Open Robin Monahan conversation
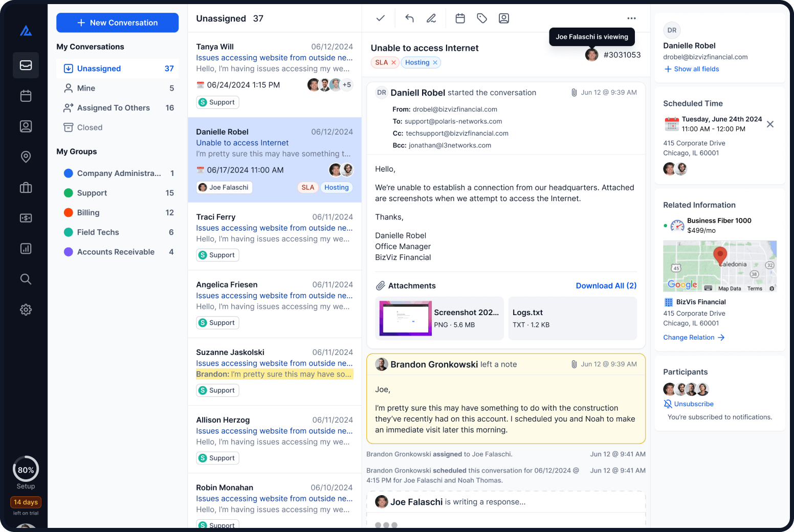This screenshot has height=532, width=794. tap(275, 501)
